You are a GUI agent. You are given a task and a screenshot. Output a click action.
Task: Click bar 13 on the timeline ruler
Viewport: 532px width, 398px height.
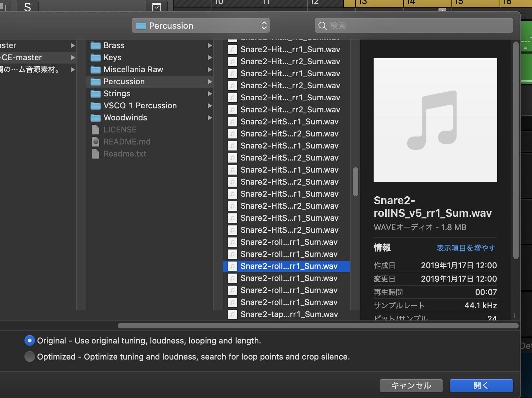(x=363, y=3)
